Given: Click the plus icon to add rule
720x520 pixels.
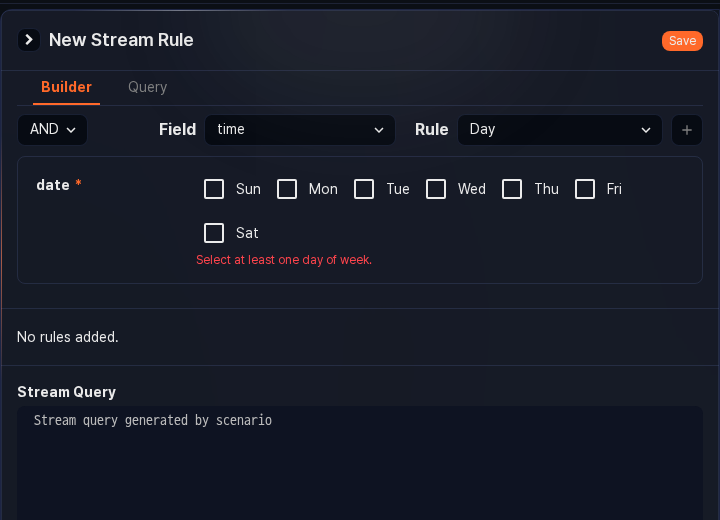Looking at the screenshot, I should click(686, 130).
